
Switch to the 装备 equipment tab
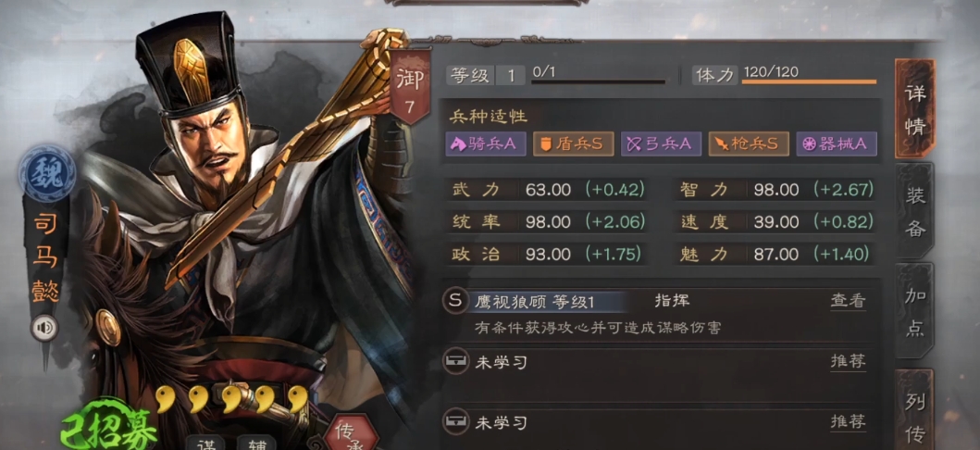[915, 210]
